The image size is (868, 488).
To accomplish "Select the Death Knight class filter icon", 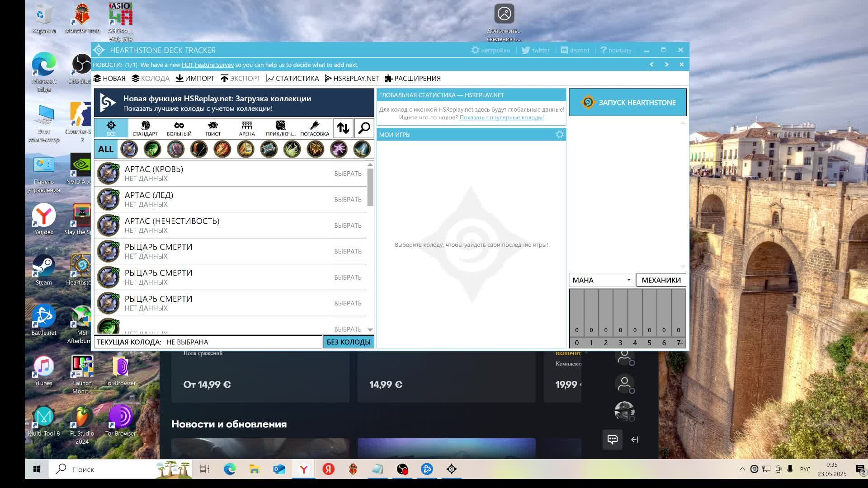I will 129,149.
